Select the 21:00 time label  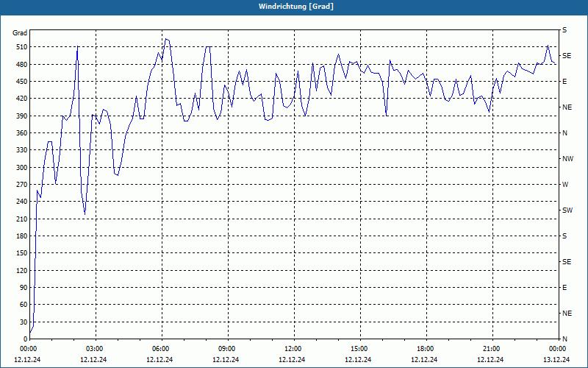pyautogui.click(x=492, y=348)
